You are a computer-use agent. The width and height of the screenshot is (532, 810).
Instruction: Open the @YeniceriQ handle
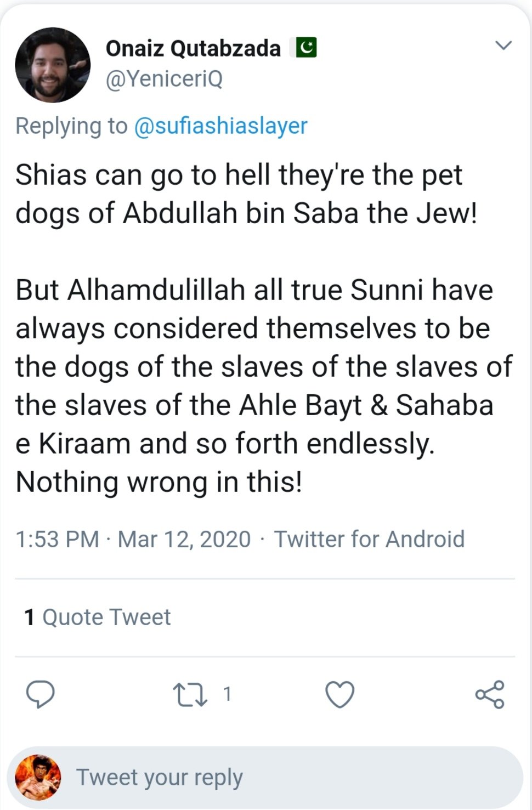click(164, 79)
